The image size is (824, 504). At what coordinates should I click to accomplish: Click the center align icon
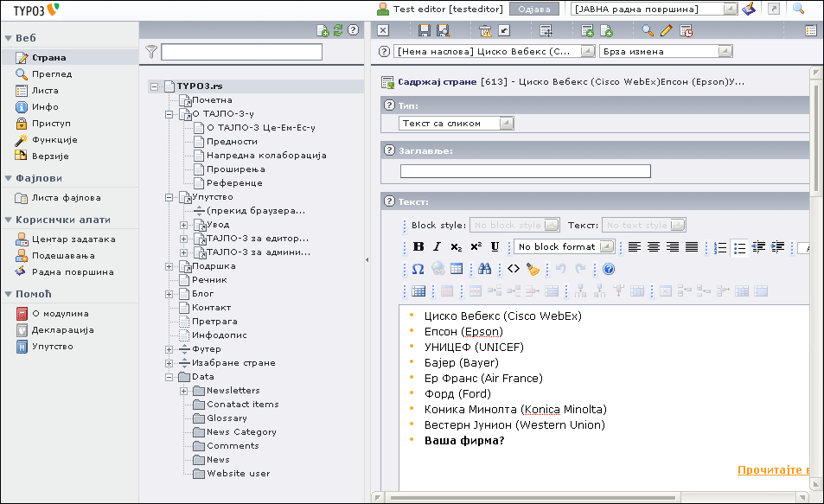pos(654,247)
